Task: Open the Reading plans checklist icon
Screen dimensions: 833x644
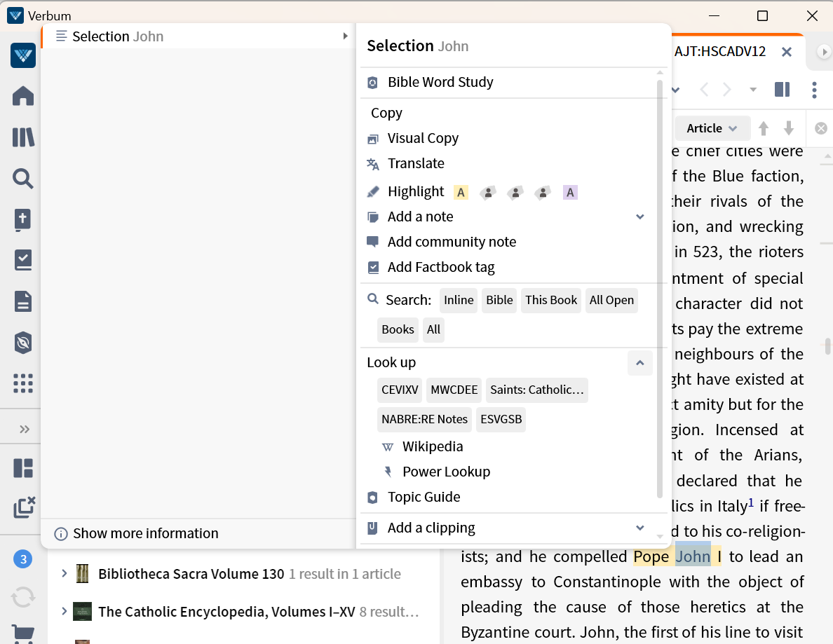Action: tap(23, 261)
